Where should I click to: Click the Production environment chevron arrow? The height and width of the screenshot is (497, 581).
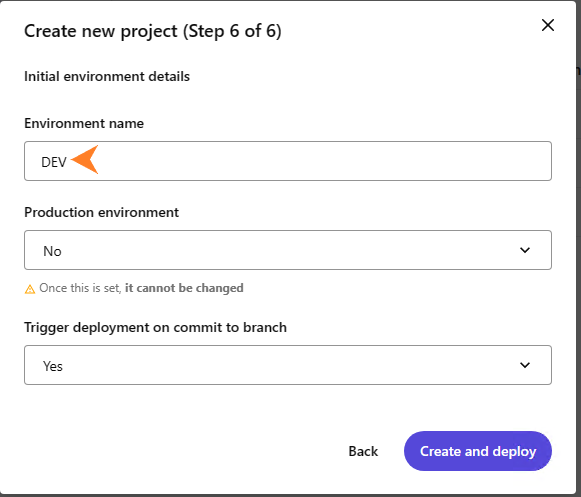point(525,250)
